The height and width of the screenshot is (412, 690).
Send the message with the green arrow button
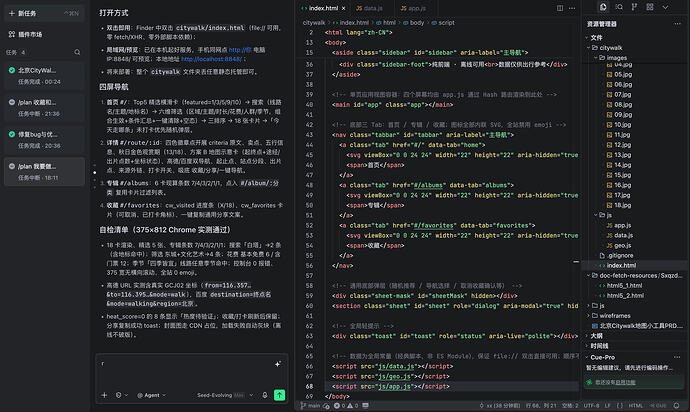click(279, 395)
